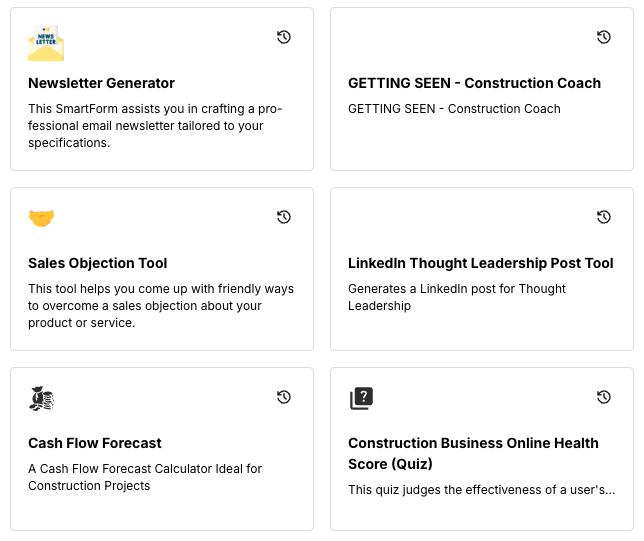Open history for Cash Flow Forecast
The width and height of the screenshot is (644, 541).
[x=284, y=397]
